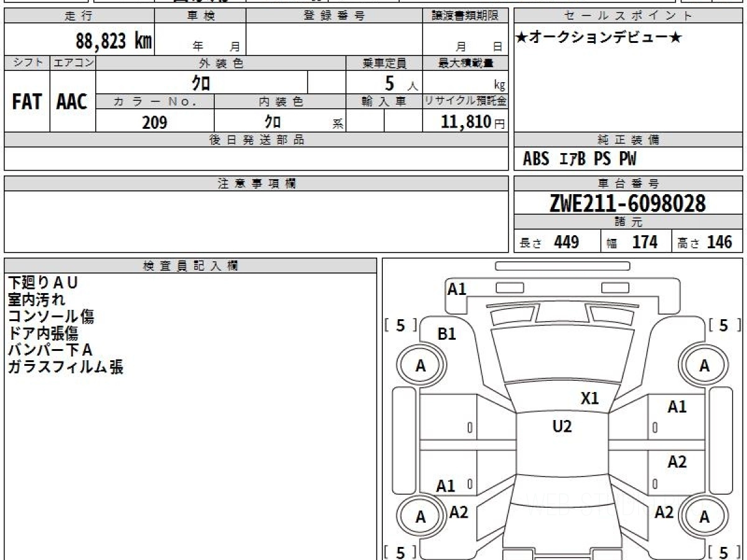Click the 純正装備 header
747x560 pixels.
coord(628,140)
